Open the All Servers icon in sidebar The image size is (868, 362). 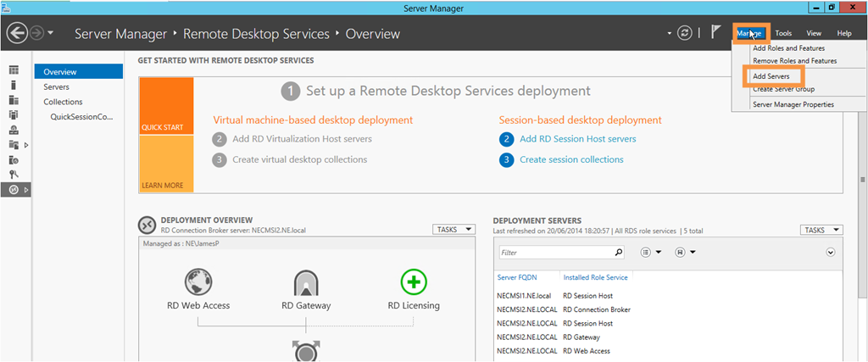tap(14, 100)
